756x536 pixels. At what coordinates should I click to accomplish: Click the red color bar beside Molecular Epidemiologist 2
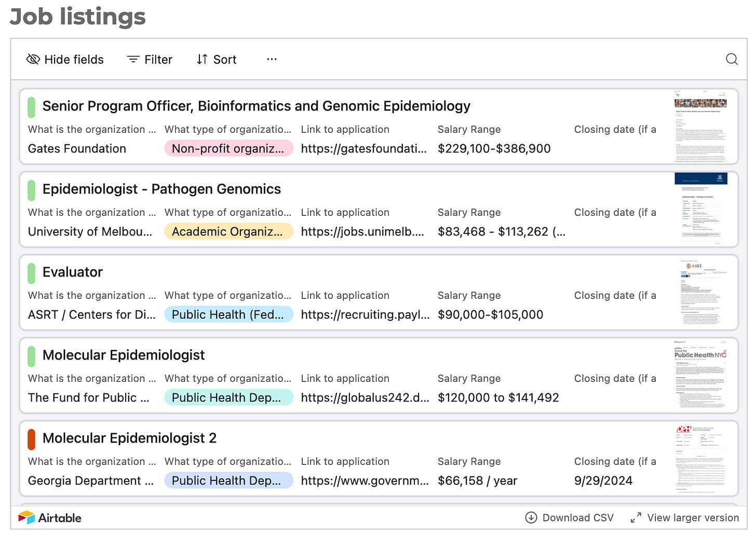[31, 439]
